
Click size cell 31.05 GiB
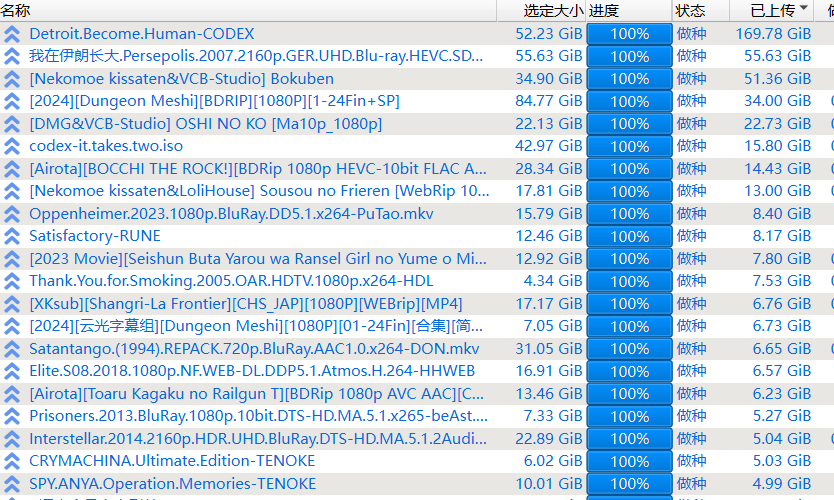click(x=548, y=348)
